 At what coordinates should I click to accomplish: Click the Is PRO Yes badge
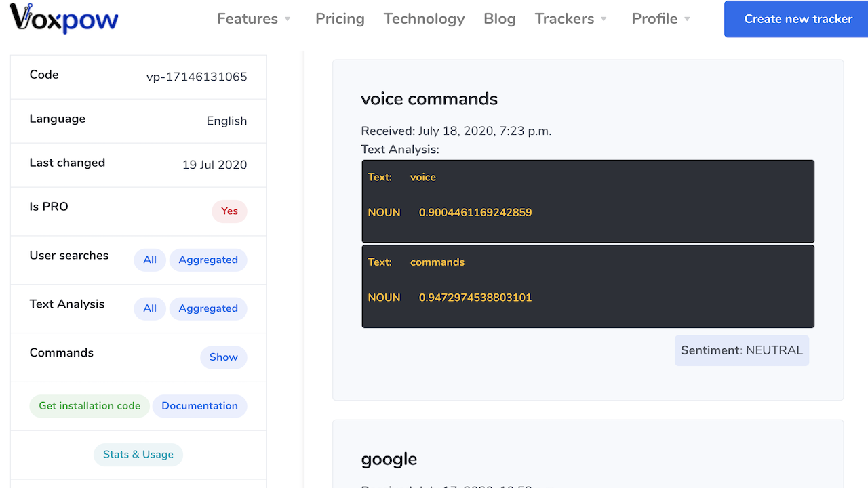pyautogui.click(x=229, y=211)
